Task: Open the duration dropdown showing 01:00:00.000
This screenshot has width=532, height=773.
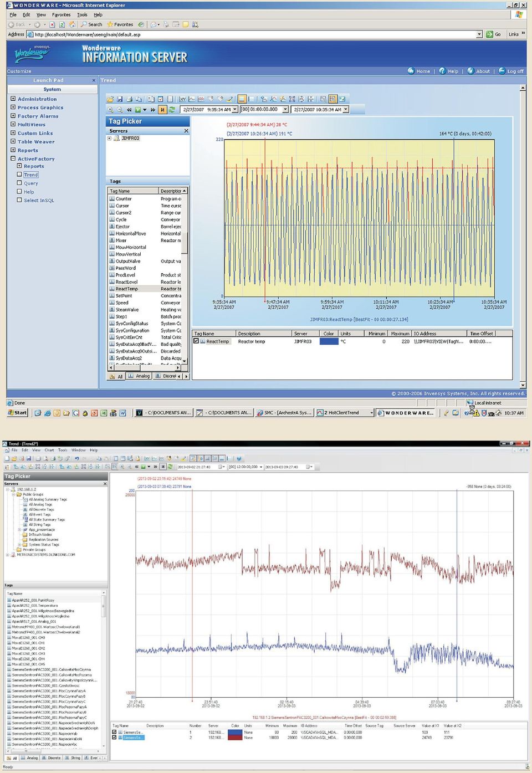Action: tap(286, 110)
